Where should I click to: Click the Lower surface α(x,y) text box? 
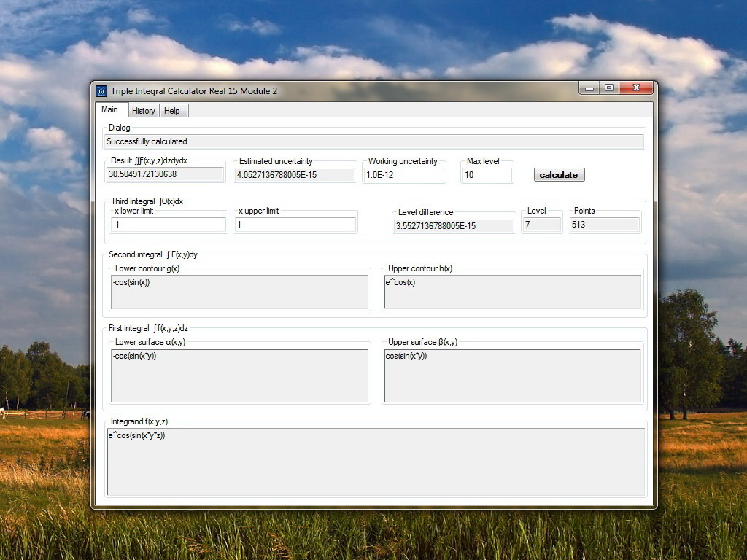click(x=239, y=376)
